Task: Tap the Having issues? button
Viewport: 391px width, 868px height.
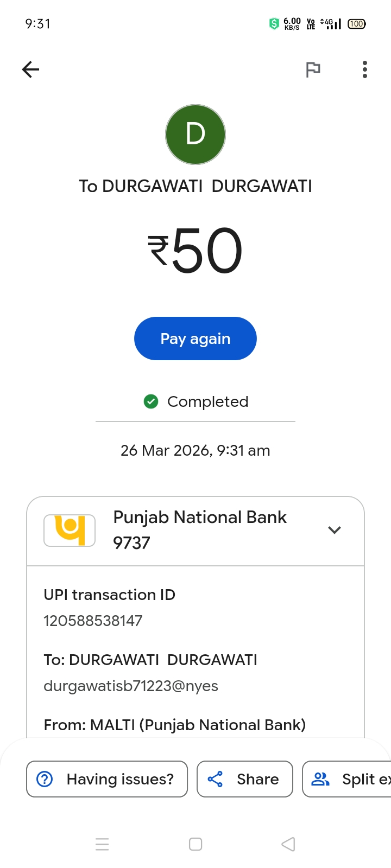Action: click(x=107, y=779)
